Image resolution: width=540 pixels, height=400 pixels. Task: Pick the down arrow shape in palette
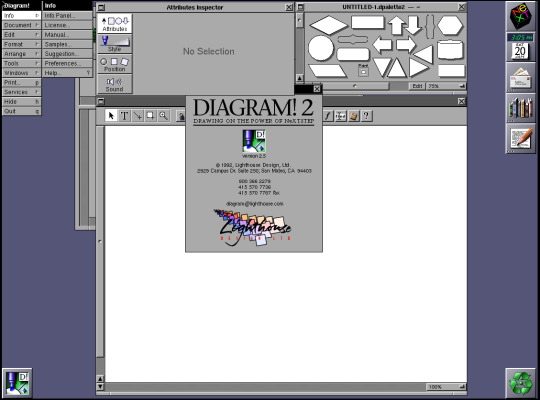414,25
